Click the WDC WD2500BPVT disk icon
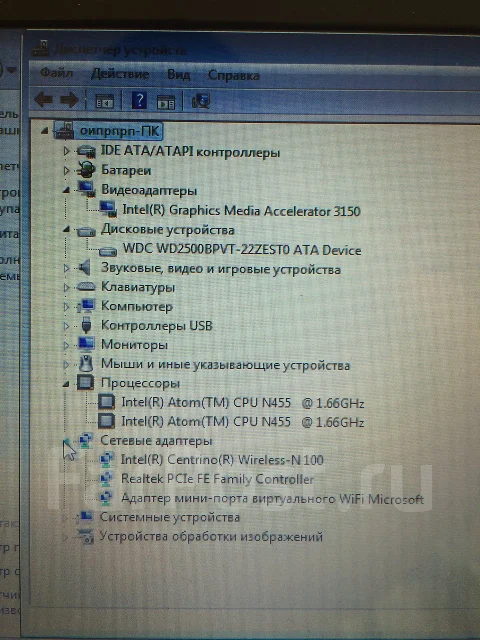 [108, 251]
